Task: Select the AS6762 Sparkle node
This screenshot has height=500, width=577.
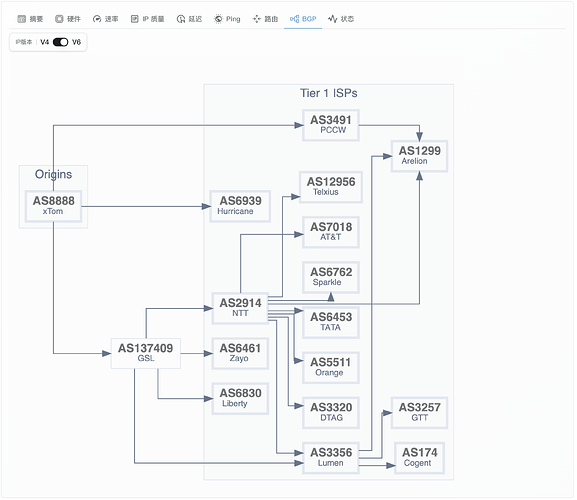Action: click(x=331, y=277)
